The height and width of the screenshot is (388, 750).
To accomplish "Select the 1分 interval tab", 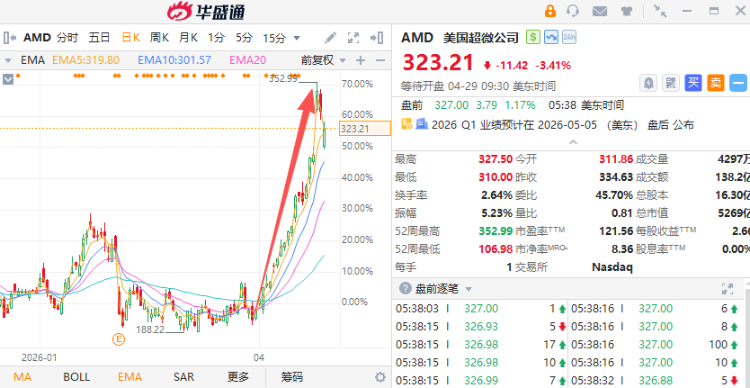I will pos(216,37).
